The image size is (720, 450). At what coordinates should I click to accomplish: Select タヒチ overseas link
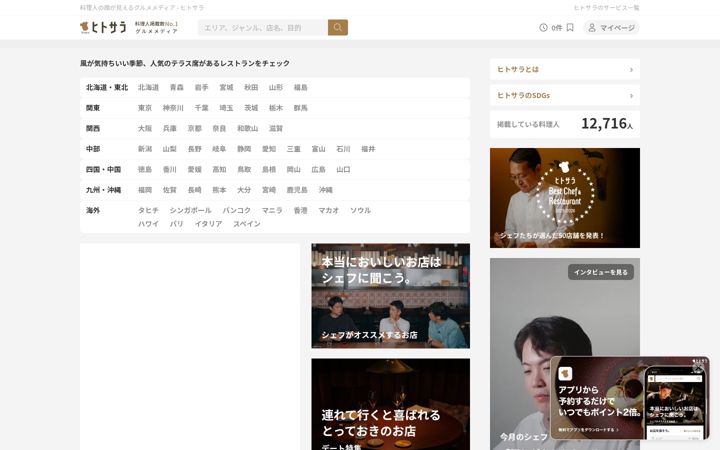[x=148, y=210]
